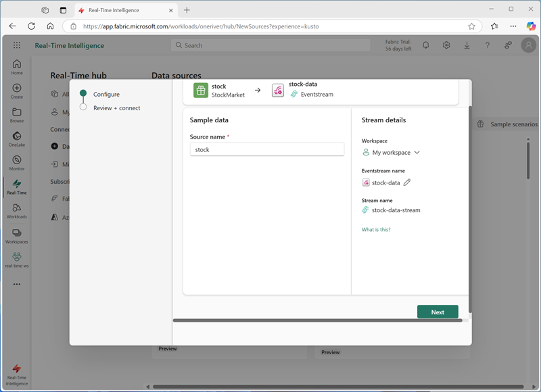Click the Fabric search box
The height and width of the screenshot is (392, 541).
[x=270, y=45]
